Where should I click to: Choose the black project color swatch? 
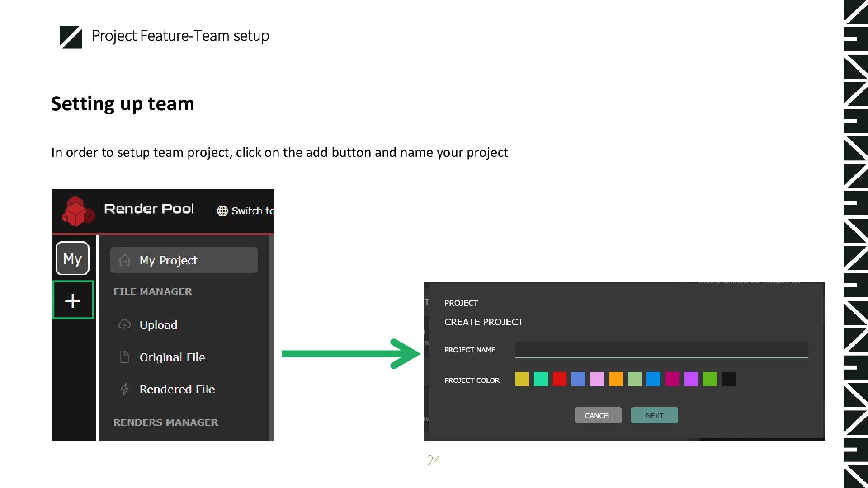(728, 379)
